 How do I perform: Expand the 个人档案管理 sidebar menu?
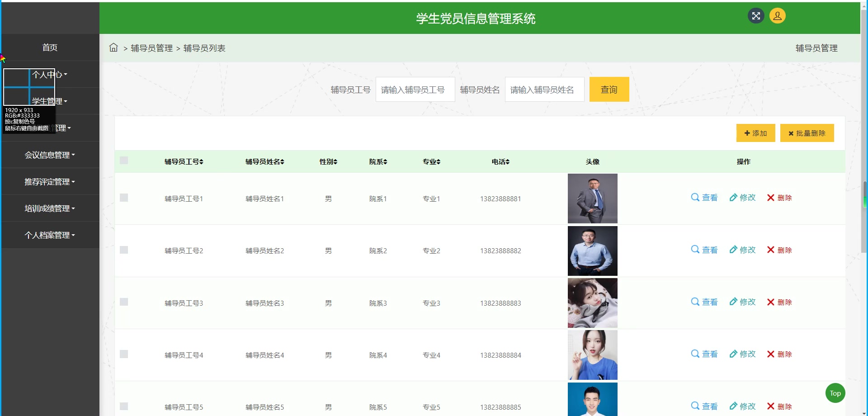(50, 235)
